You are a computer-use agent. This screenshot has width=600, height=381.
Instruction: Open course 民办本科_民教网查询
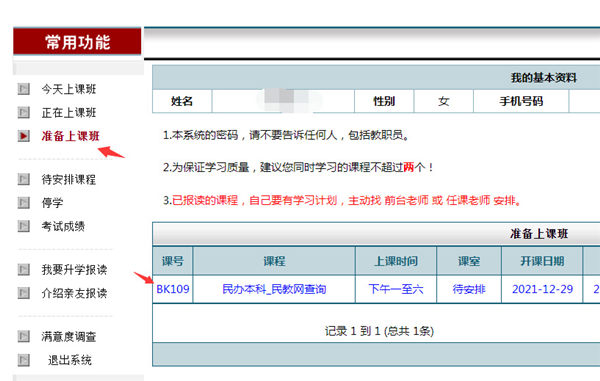click(x=274, y=289)
